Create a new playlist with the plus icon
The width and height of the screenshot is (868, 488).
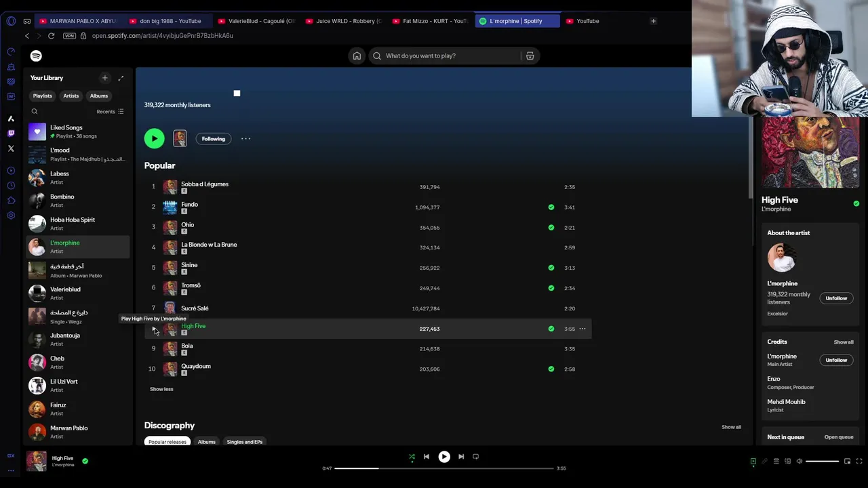pos(104,78)
